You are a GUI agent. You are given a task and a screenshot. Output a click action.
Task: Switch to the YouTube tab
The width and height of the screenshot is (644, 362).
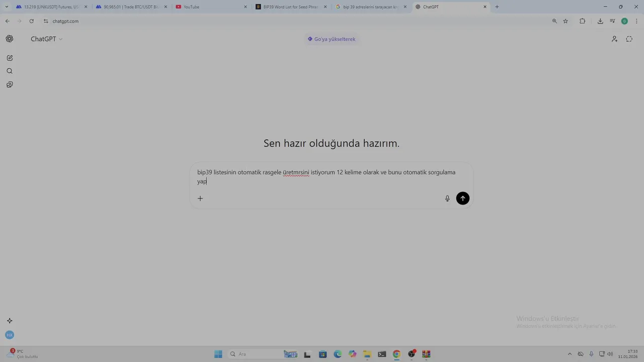[x=211, y=7]
